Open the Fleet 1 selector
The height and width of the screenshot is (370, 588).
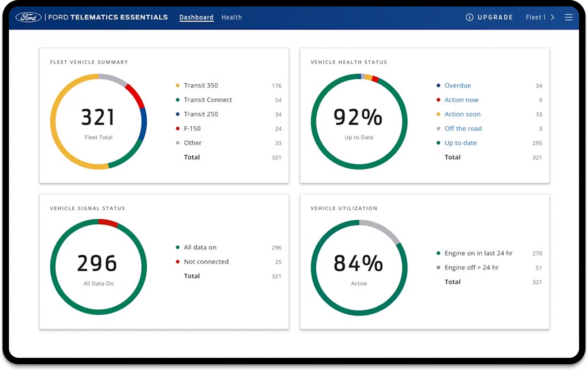coord(540,17)
